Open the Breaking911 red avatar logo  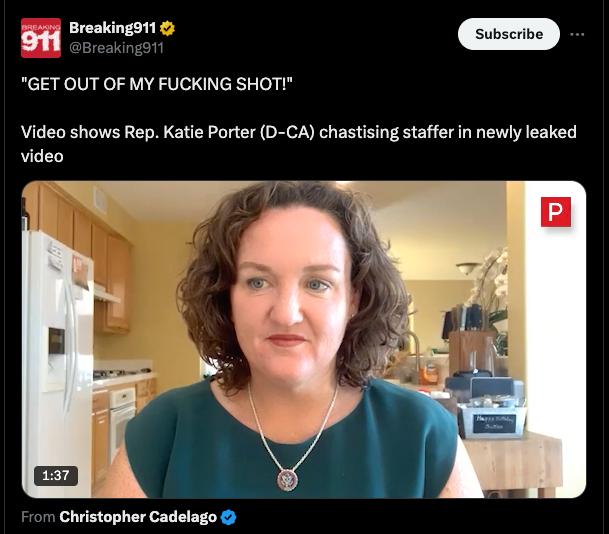tap(41, 38)
